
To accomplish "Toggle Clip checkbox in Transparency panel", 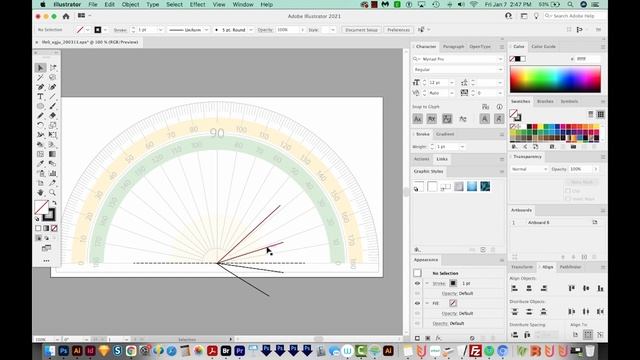I will (x=568, y=191).
